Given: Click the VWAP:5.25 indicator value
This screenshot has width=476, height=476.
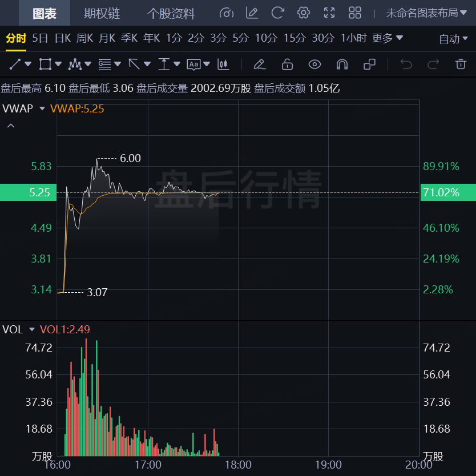Looking at the screenshot, I should 77,108.
